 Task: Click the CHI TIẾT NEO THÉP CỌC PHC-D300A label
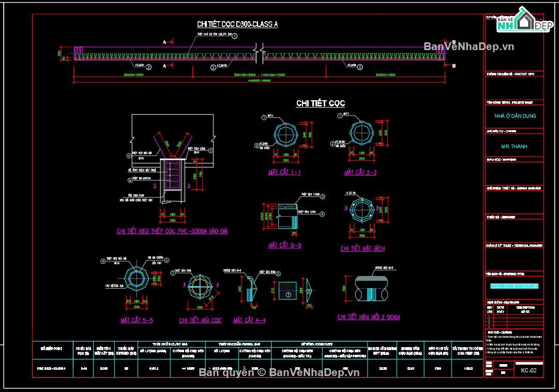[x=172, y=231]
